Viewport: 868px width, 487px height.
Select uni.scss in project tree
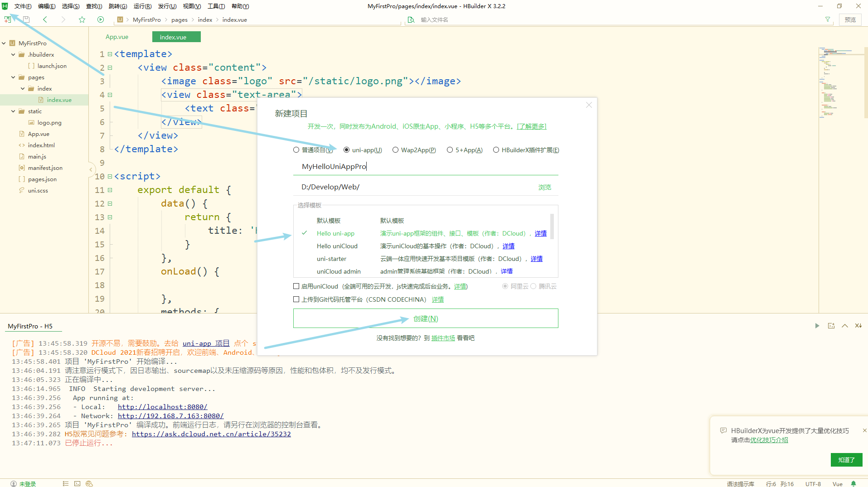pyautogui.click(x=38, y=191)
